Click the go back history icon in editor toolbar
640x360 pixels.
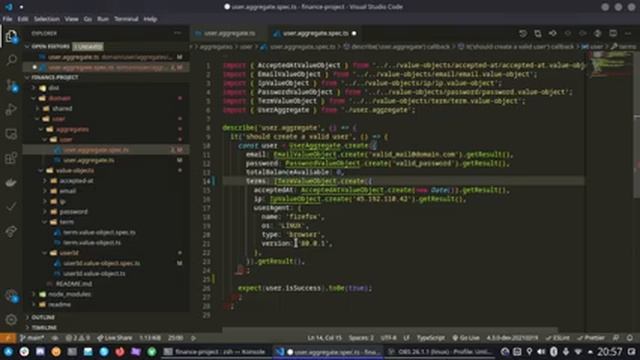[523, 33]
